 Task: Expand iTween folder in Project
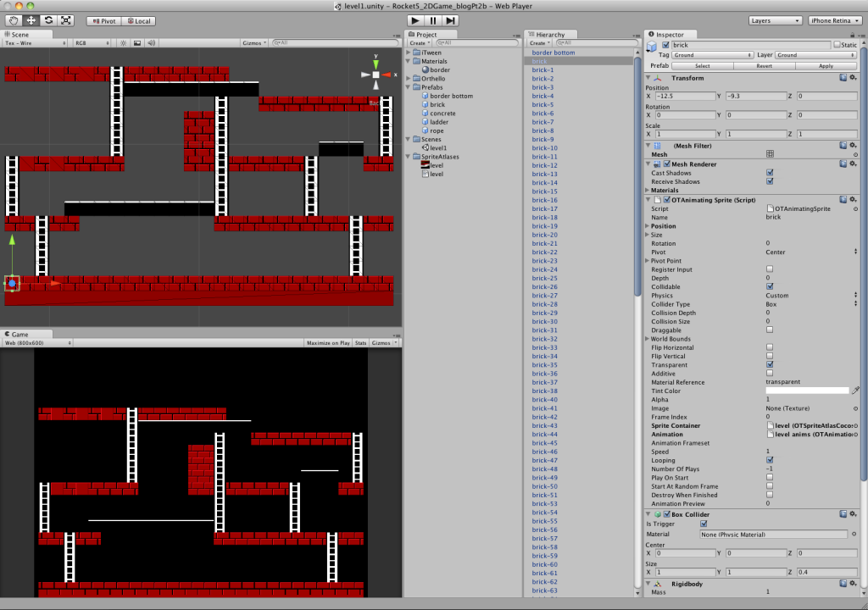pyautogui.click(x=409, y=53)
